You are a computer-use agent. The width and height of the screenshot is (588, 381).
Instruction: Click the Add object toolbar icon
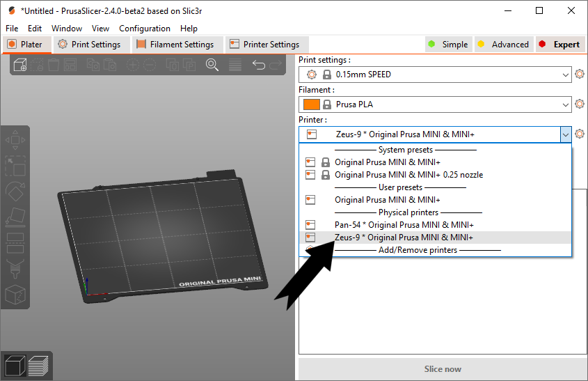20,65
